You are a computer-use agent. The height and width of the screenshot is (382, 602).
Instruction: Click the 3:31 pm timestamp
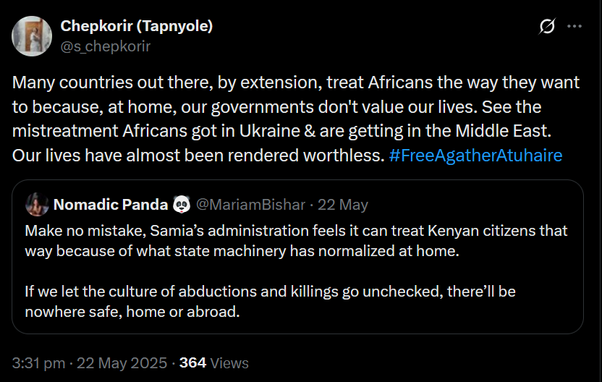pos(38,363)
